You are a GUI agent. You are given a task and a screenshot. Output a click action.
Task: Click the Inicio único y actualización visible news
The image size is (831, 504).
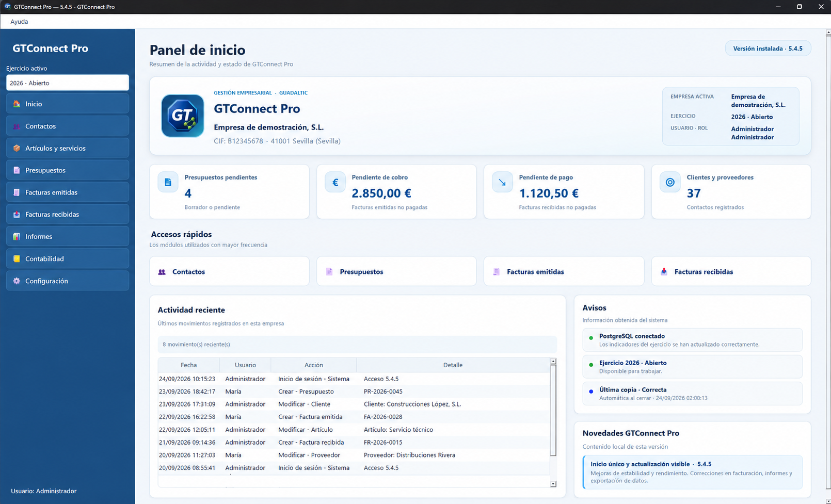point(692,472)
